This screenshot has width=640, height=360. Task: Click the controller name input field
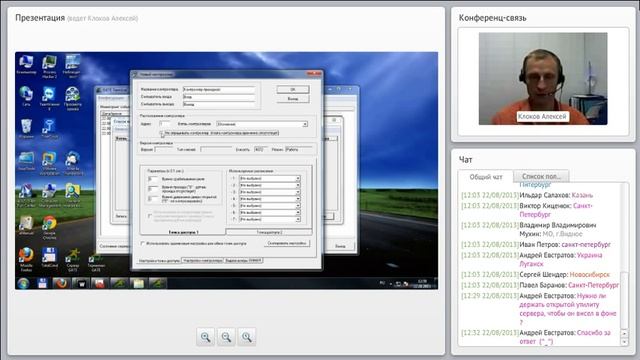tap(219, 89)
